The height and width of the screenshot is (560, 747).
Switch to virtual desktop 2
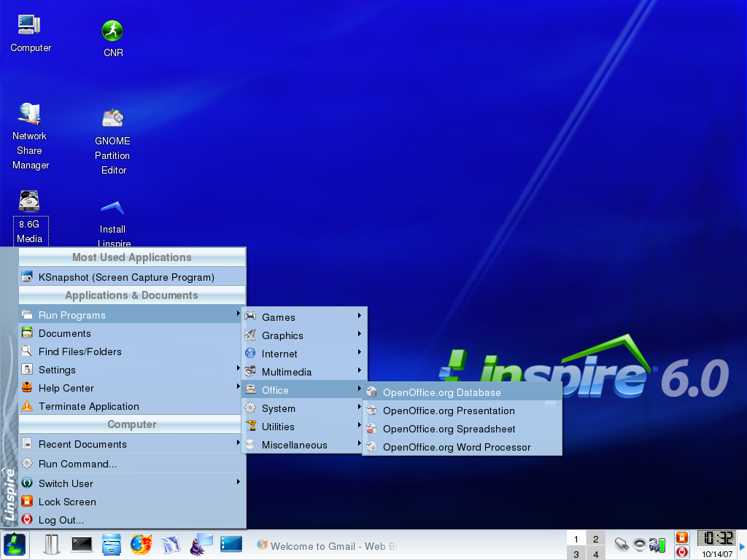point(595,539)
